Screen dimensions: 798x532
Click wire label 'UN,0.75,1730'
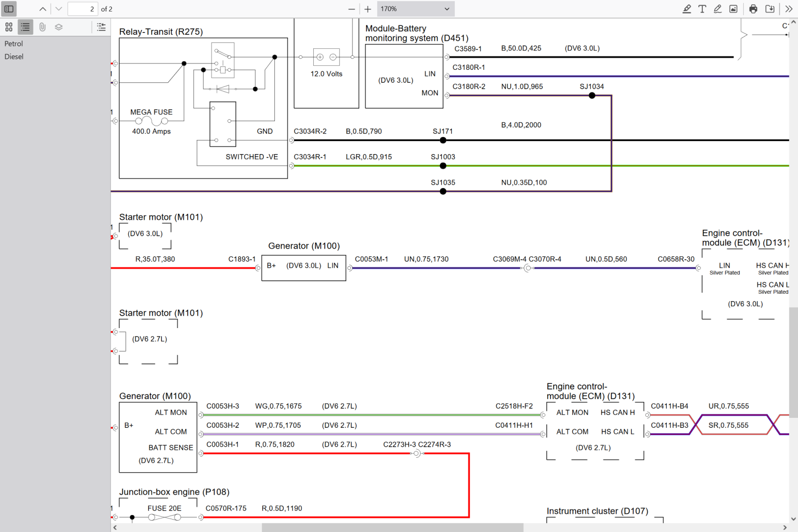point(426,259)
